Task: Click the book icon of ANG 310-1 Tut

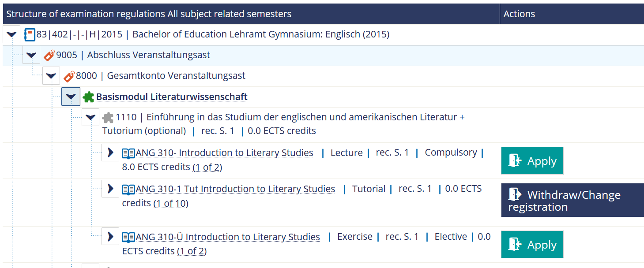Action: point(128,190)
